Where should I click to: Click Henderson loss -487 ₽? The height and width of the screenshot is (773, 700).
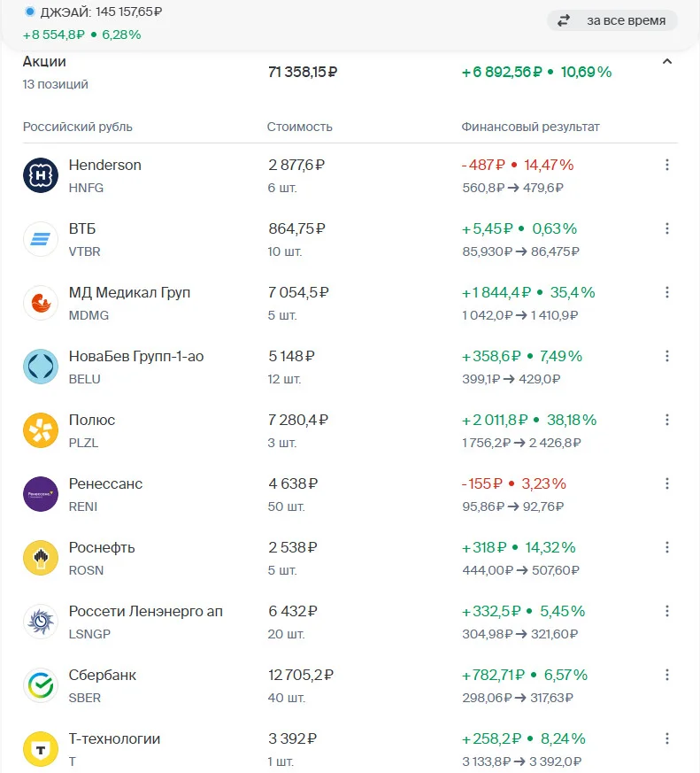[x=483, y=165]
